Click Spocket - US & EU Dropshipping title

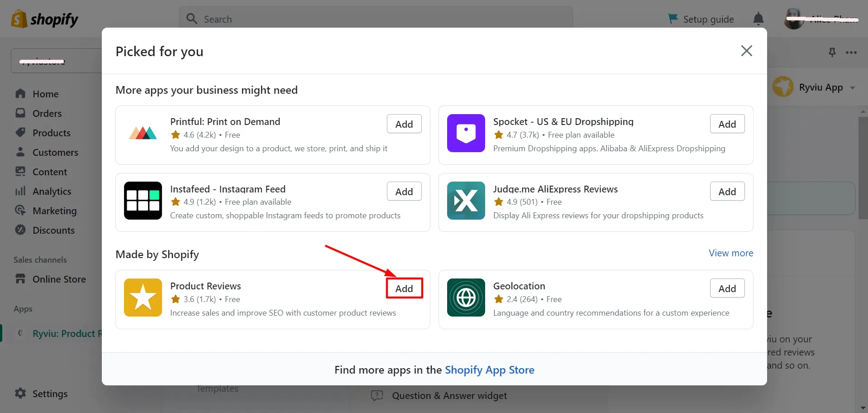[563, 122]
